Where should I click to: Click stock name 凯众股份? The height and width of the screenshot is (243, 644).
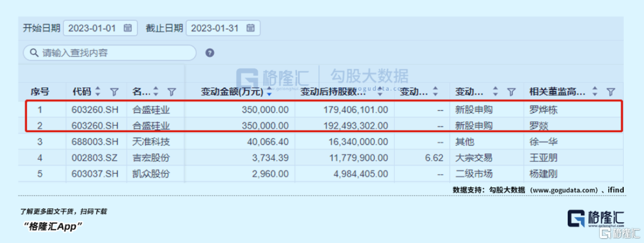click(x=151, y=174)
